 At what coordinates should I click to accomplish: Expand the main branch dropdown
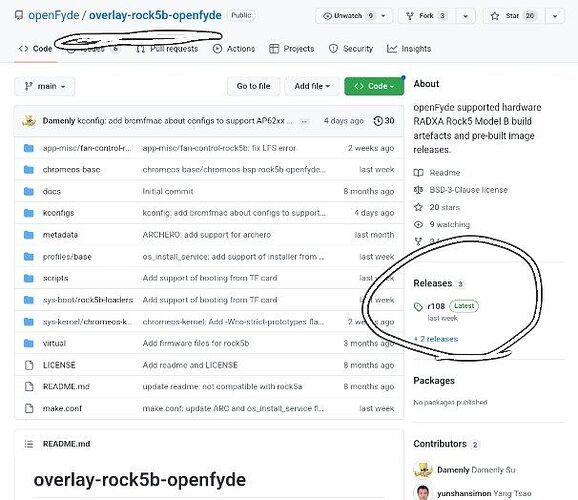(x=45, y=86)
